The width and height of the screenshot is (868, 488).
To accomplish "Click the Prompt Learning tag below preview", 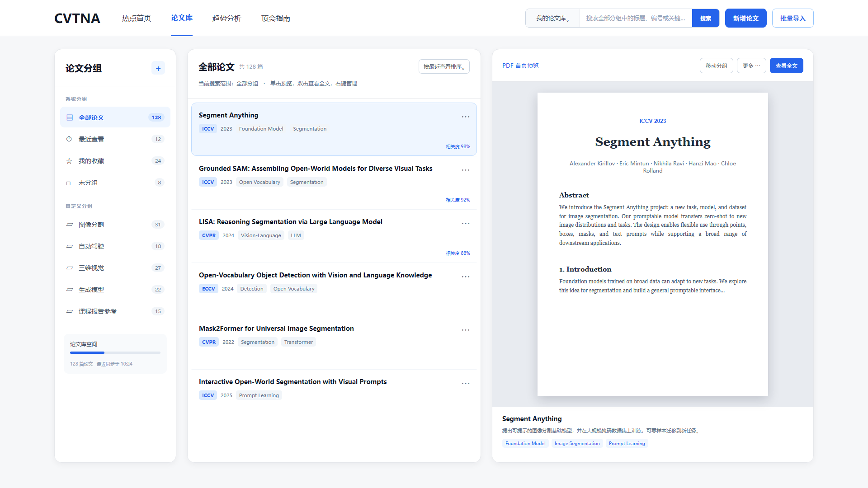I will click(627, 443).
